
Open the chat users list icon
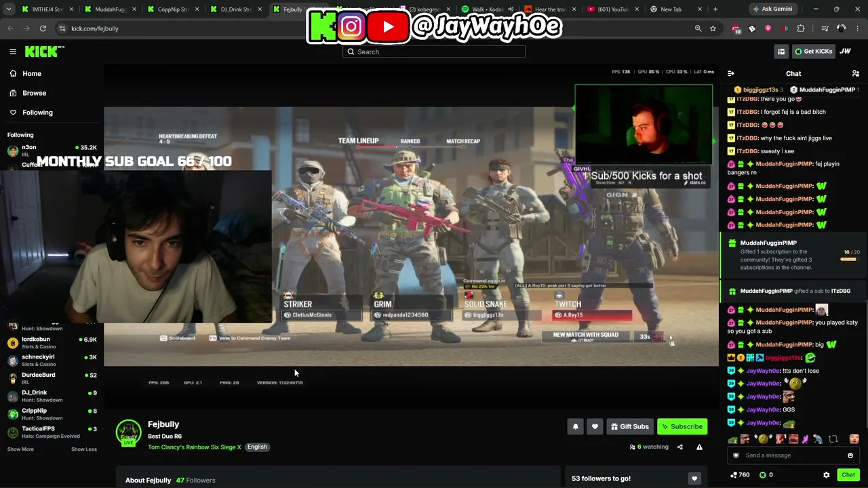click(x=856, y=73)
